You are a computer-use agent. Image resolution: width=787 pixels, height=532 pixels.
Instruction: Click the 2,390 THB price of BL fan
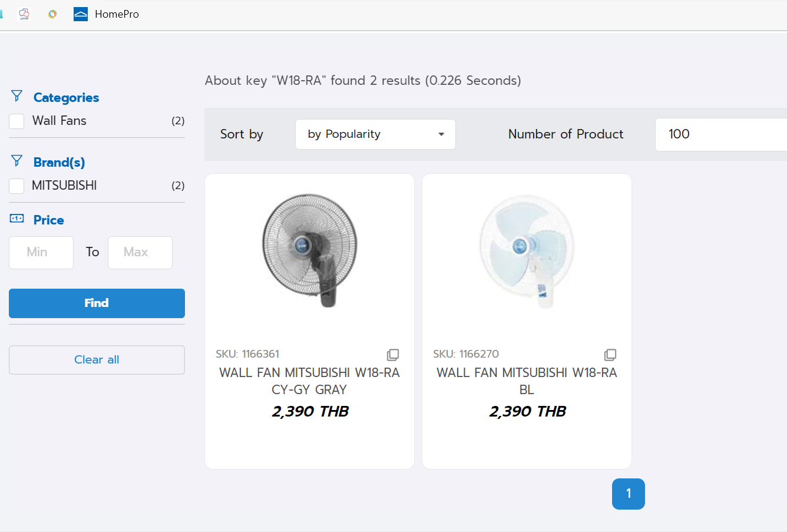click(527, 411)
